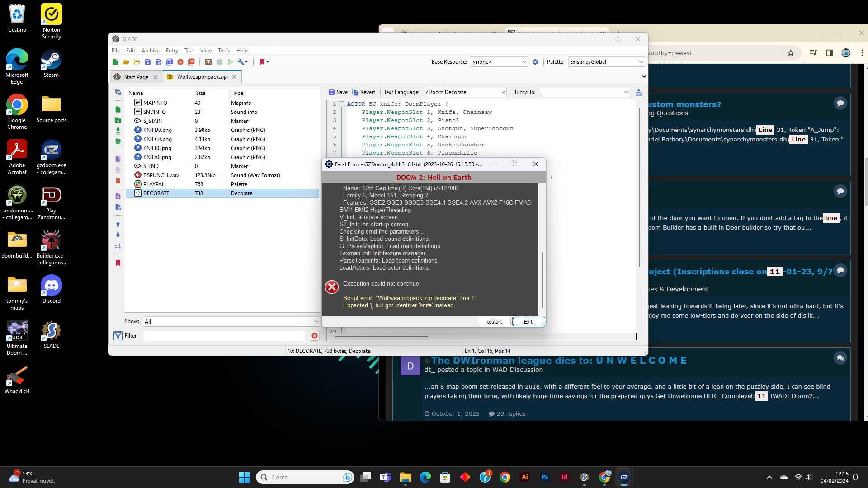The image size is (868, 488).
Task: Collapse the code fold marker on line 1
Action: tap(342, 104)
